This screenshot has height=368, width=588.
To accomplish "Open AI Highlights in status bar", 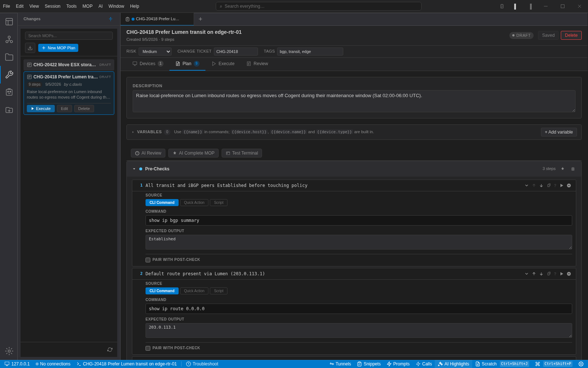I will 453,364.
